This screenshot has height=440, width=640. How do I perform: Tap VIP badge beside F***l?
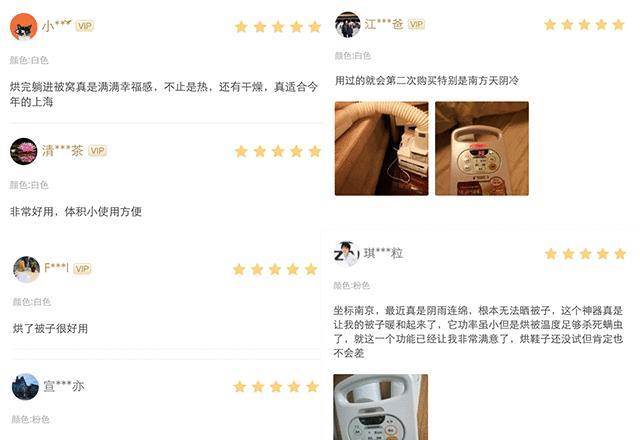[82, 269]
